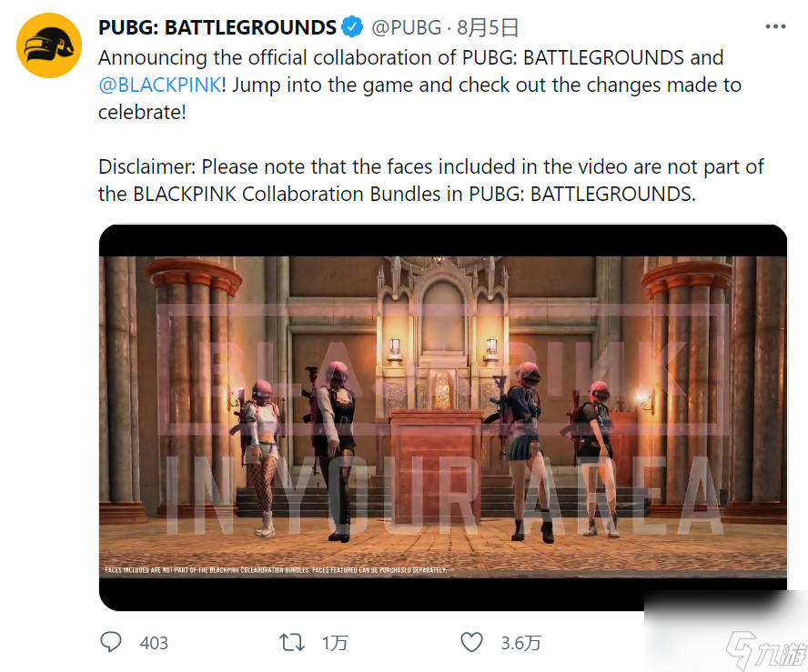Open the three-dot more options menu
The width and height of the screenshot is (808, 672).
[775, 26]
